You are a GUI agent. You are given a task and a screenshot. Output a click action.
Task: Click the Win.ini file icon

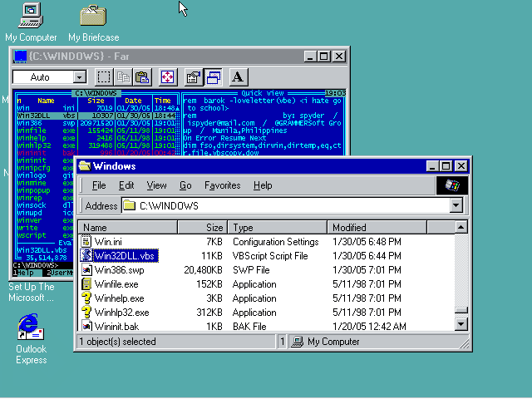(86, 241)
